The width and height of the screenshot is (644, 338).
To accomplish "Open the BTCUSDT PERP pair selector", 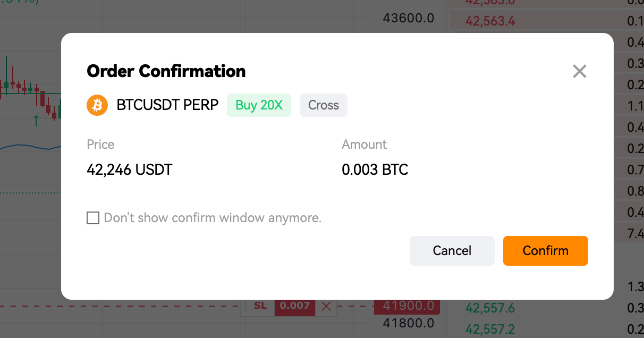I will [x=166, y=105].
